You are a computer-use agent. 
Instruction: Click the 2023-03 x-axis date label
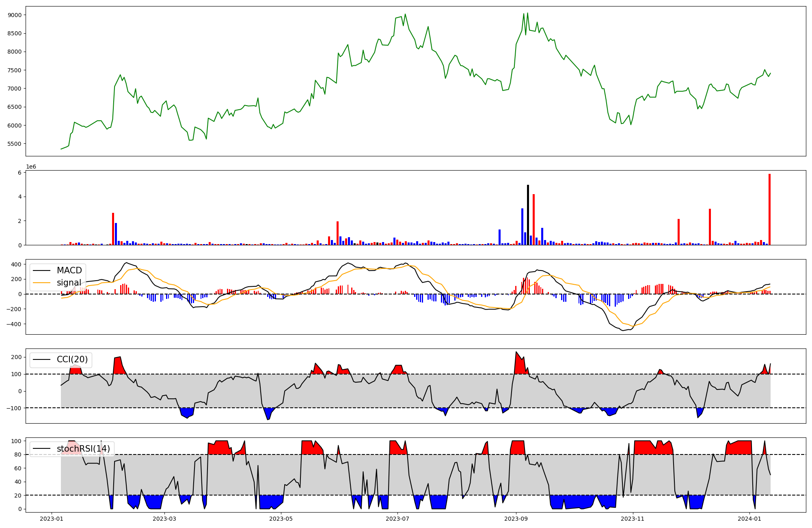(164, 519)
